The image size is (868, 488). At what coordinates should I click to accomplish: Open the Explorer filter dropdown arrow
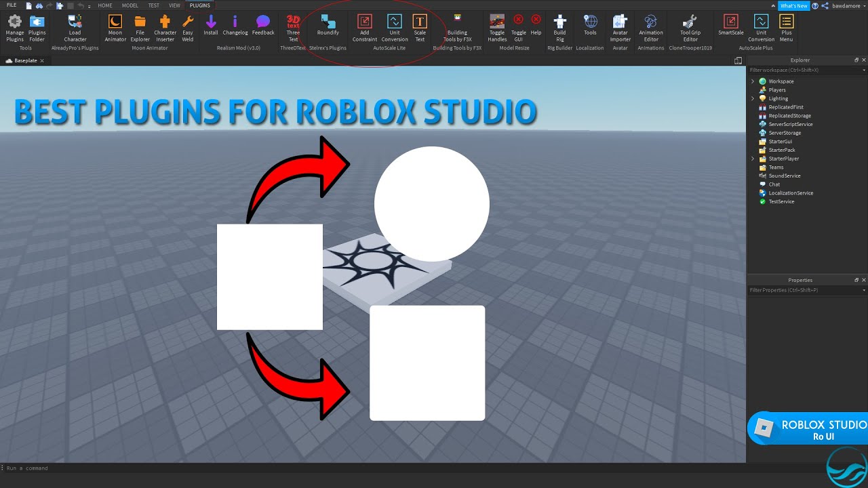tap(864, 70)
